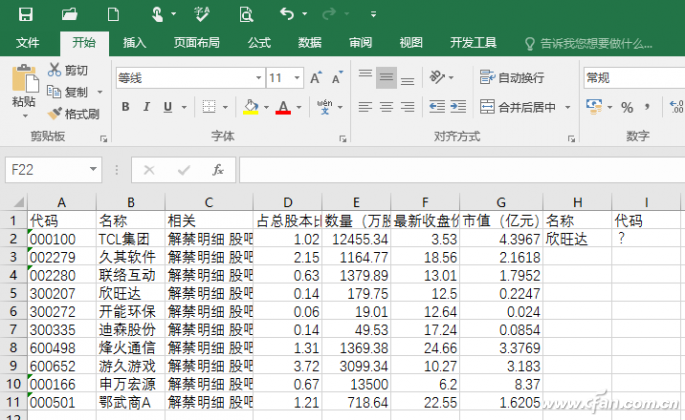Switch to the 视图 tab

click(x=411, y=42)
